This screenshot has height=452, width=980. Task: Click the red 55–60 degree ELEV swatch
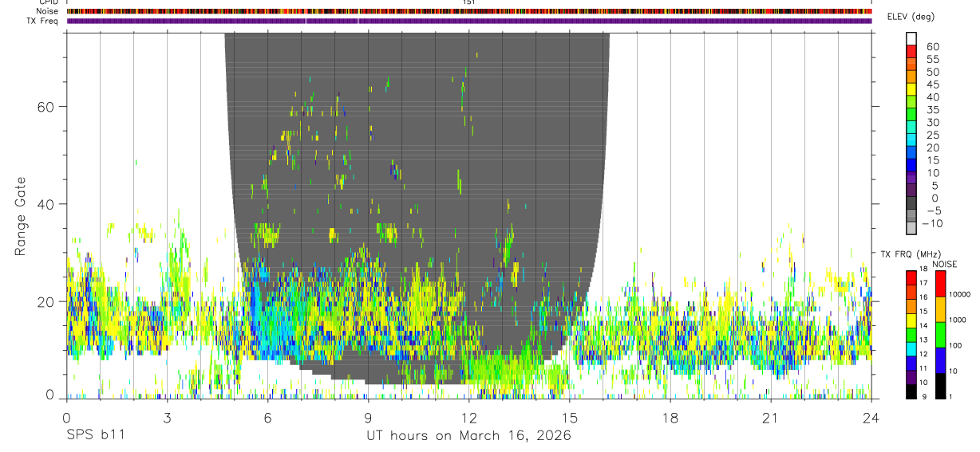pos(911,51)
